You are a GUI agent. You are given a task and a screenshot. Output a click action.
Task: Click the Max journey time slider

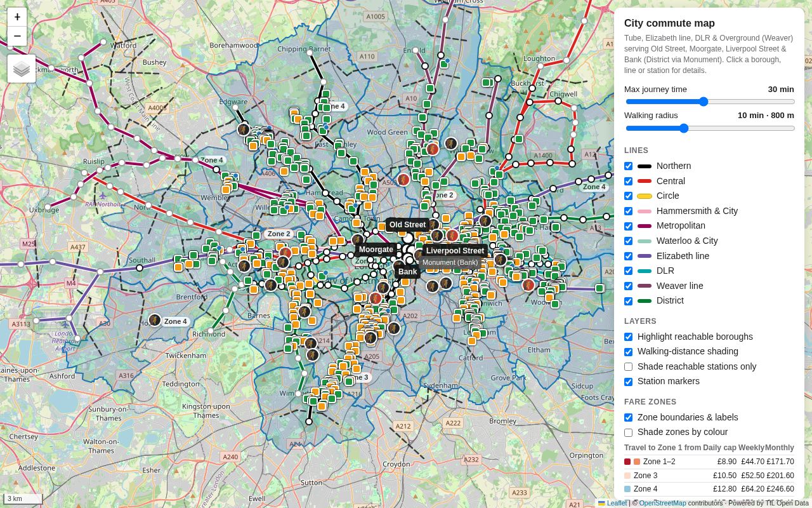tap(710, 102)
